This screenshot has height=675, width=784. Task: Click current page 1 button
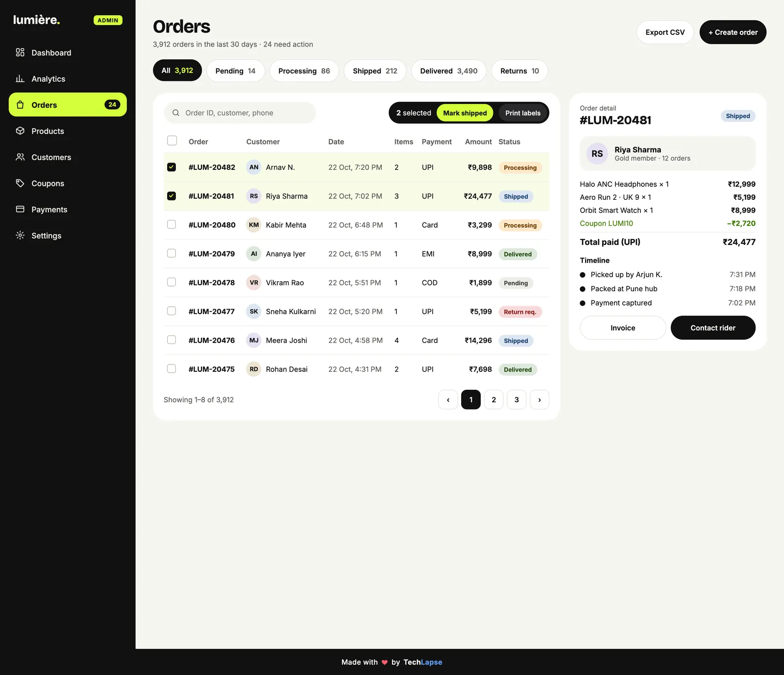pyautogui.click(x=471, y=400)
